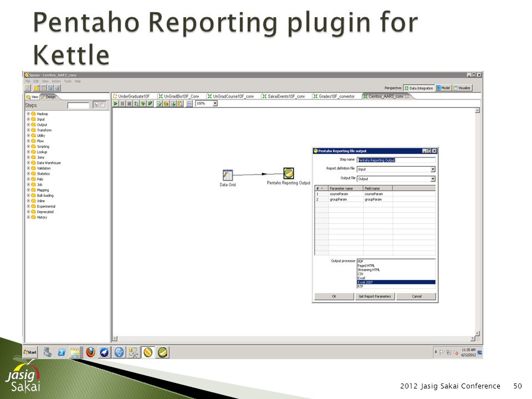Click the courseParam parameter name cell
The image size is (532, 399).
[345, 194]
